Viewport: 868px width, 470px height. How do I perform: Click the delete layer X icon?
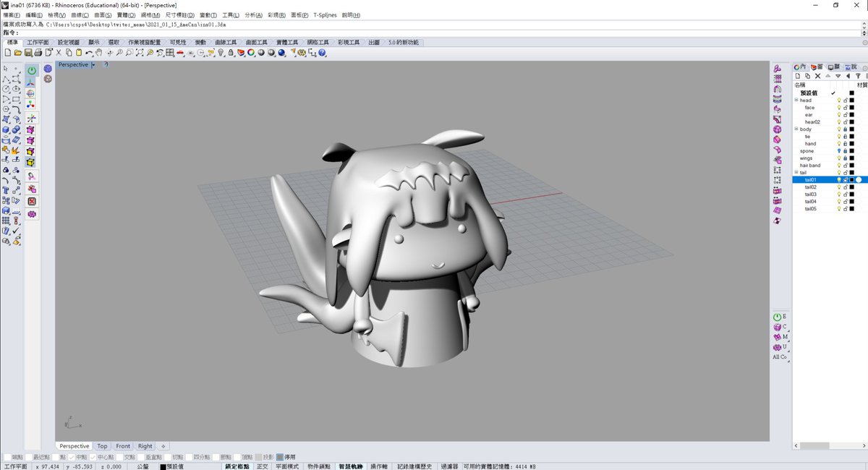[817, 76]
